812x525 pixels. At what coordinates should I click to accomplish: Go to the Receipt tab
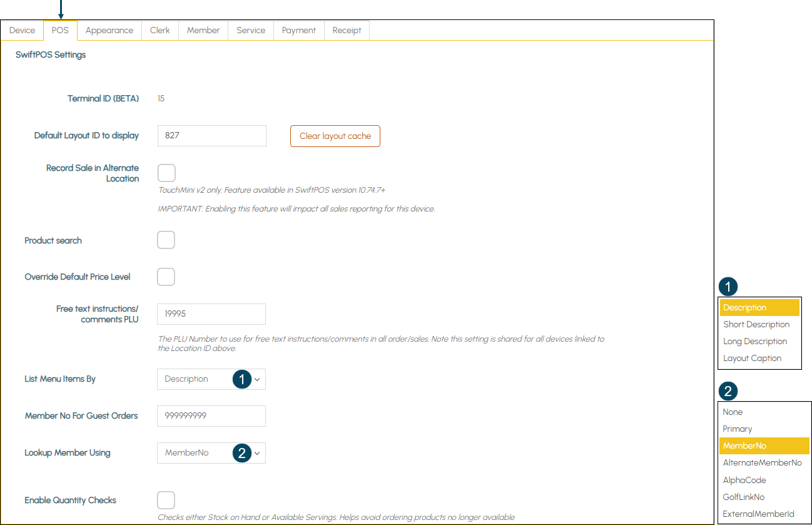(x=347, y=30)
